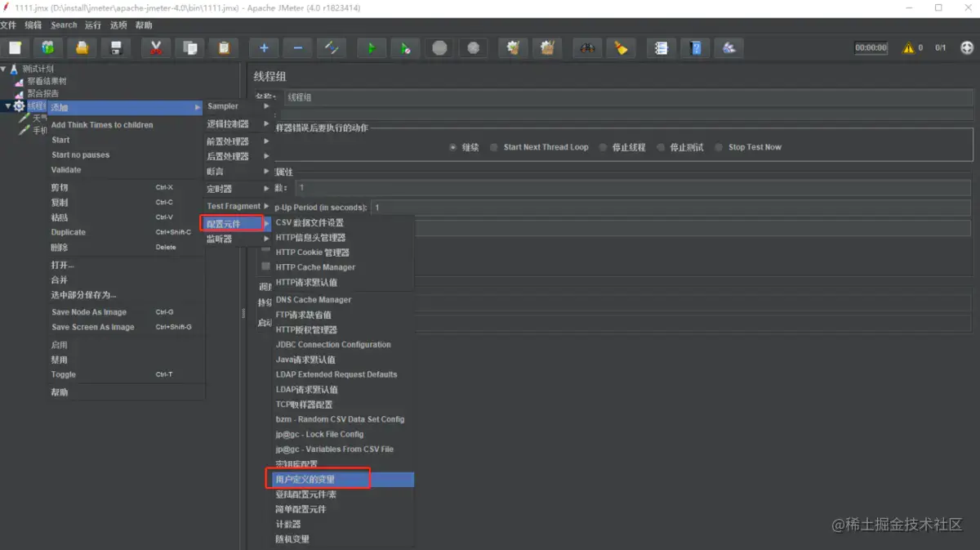The height and width of the screenshot is (550, 980).
Task: Expand the 前置处理器 submenu
Action: 238,141
